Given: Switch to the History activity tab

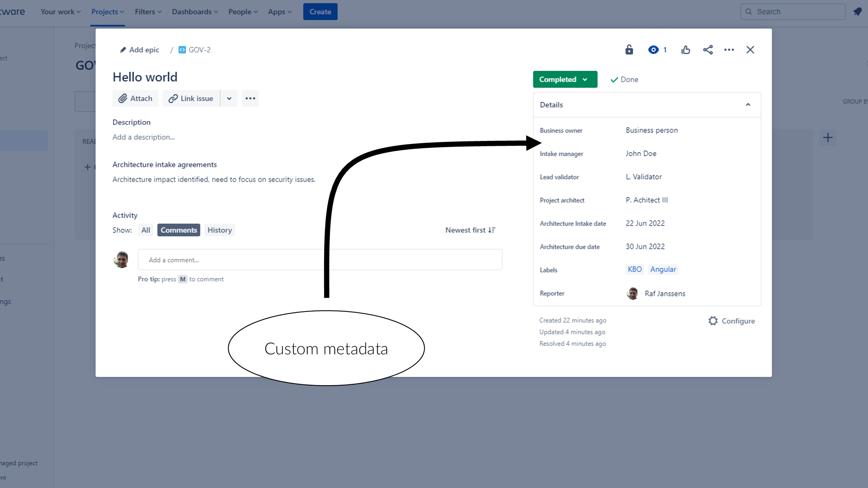Looking at the screenshot, I should (x=219, y=230).
